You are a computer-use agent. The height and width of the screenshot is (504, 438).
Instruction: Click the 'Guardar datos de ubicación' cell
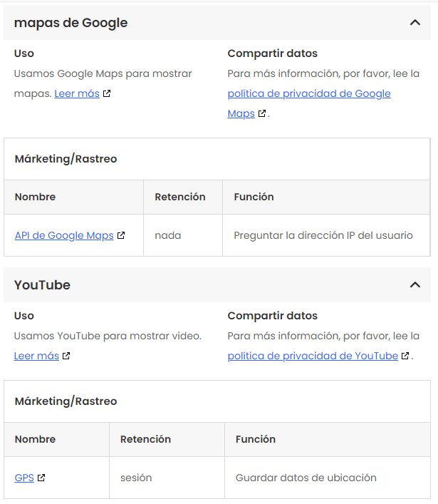pos(306,478)
